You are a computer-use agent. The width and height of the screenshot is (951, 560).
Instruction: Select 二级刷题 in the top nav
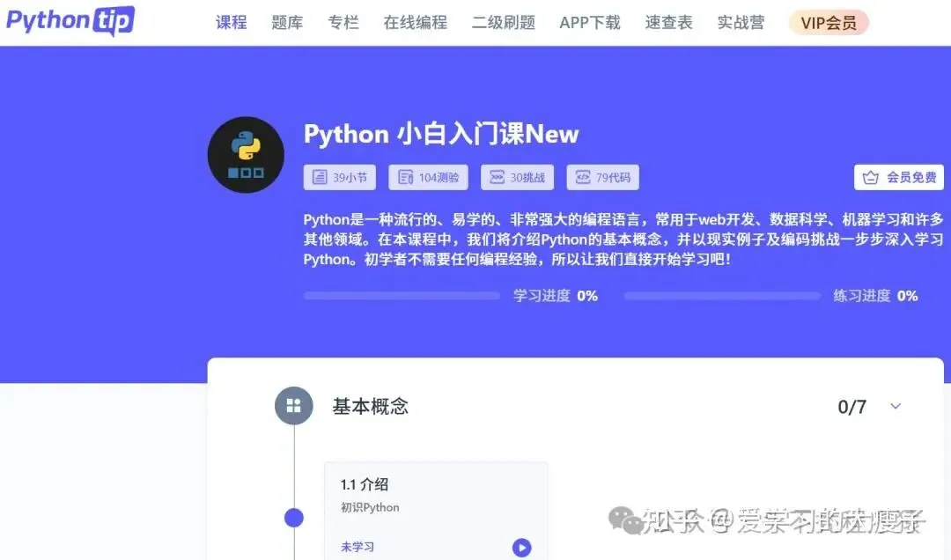pos(504,23)
